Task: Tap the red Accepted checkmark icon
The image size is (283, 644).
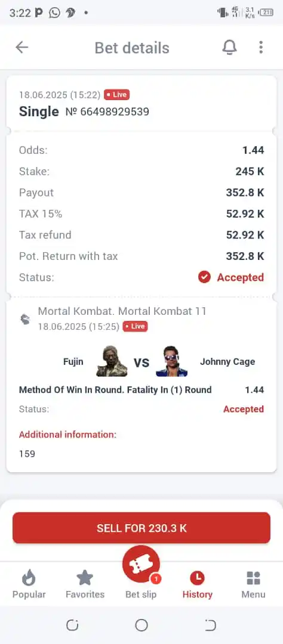Action: tap(204, 277)
